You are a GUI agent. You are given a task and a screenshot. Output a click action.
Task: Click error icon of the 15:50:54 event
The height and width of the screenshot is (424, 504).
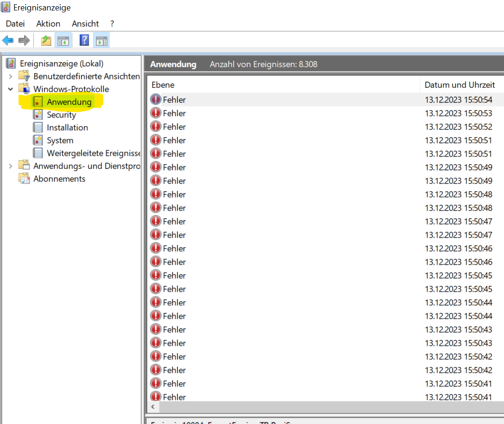coord(156,99)
